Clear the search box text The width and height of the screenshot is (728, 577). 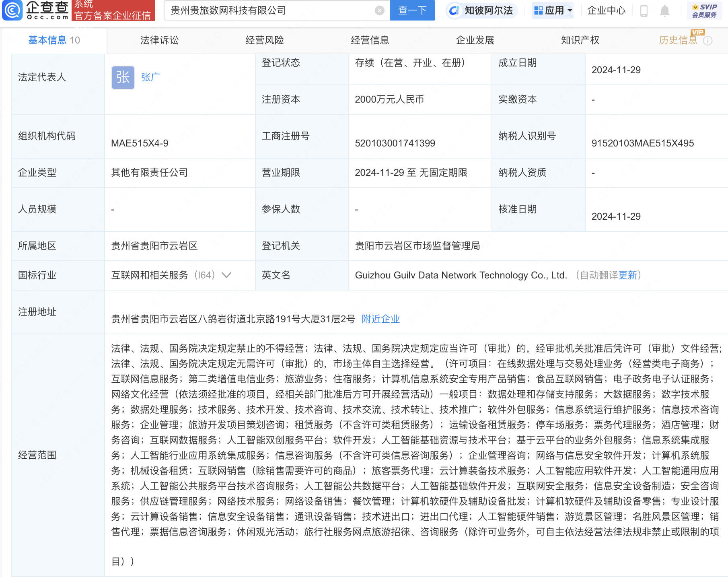379,10
